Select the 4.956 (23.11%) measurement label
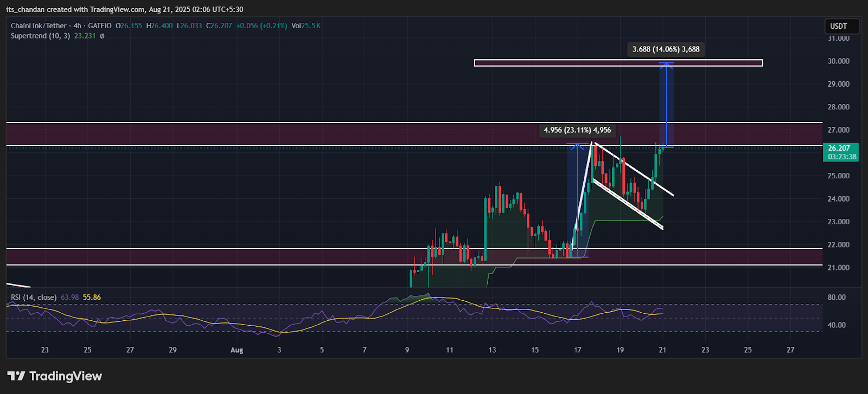This screenshot has height=394, width=868. (x=577, y=130)
